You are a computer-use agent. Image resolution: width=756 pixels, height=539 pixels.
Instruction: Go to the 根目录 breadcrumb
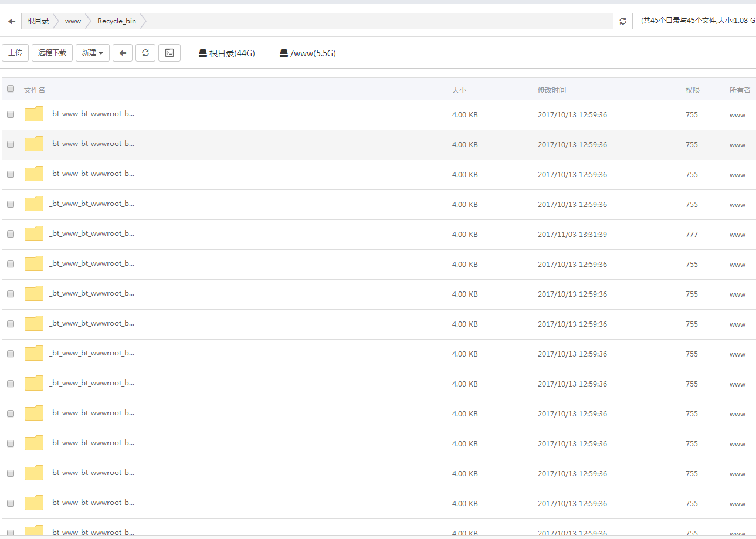tap(38, 21)
